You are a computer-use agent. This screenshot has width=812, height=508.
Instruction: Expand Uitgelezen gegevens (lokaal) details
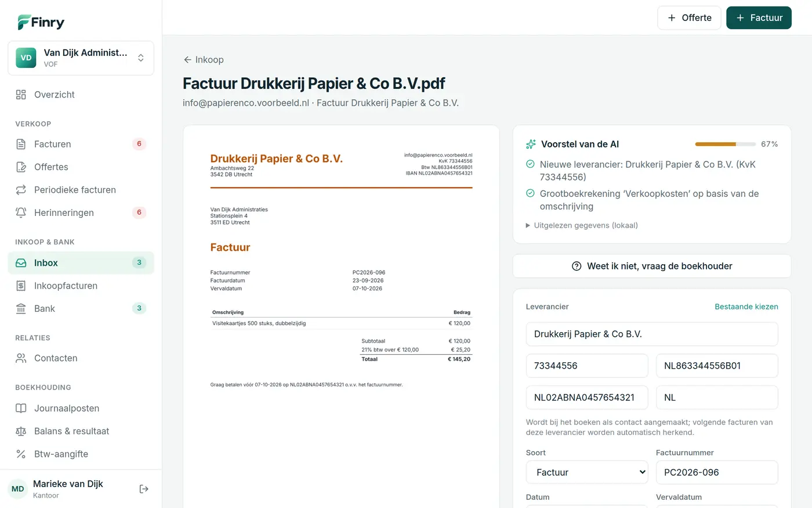582,225
